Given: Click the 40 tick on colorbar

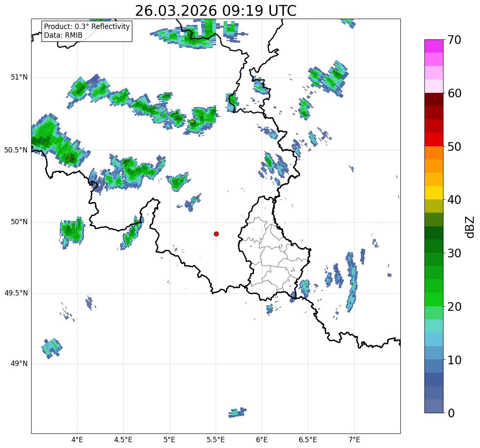Looking at the screenshot, I should click(454, 200).
